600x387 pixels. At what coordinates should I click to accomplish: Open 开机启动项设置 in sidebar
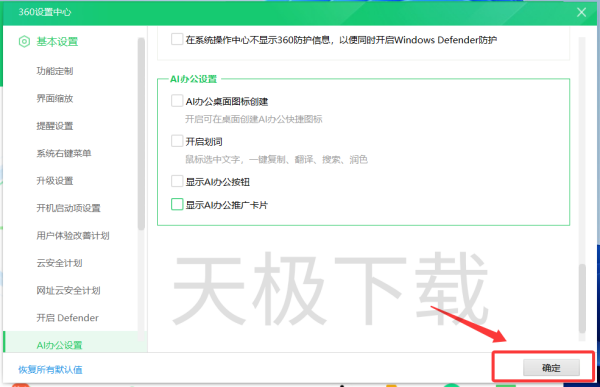(68, 208)
